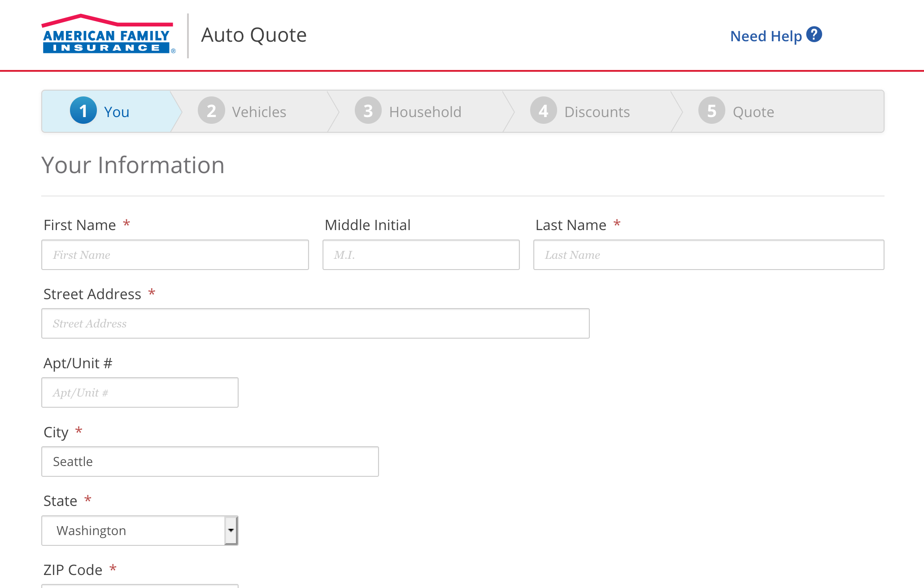Focus the First Name field

point(175,255)
